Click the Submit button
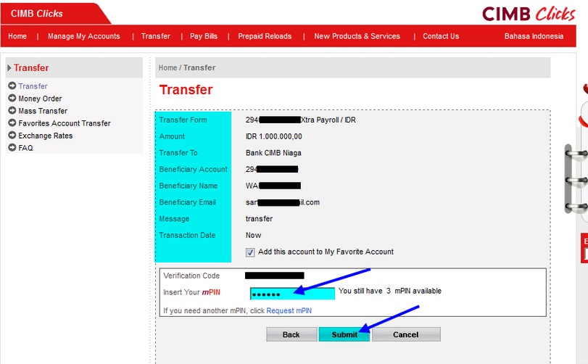The image size is (588, 364). click(344, 334)
